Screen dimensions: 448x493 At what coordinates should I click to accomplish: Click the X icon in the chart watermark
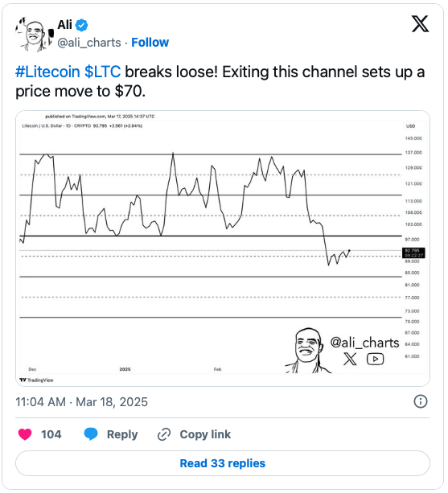click(x=350, y=359)
